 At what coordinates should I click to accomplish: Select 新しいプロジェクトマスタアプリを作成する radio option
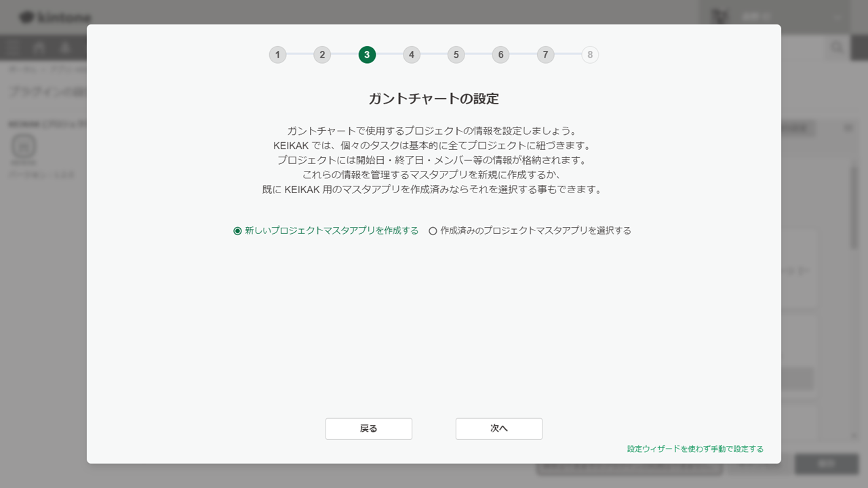coord(325,230)
